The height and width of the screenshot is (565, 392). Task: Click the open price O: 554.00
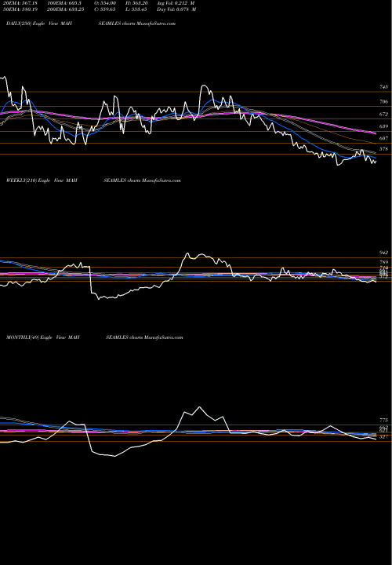[106, 3]
